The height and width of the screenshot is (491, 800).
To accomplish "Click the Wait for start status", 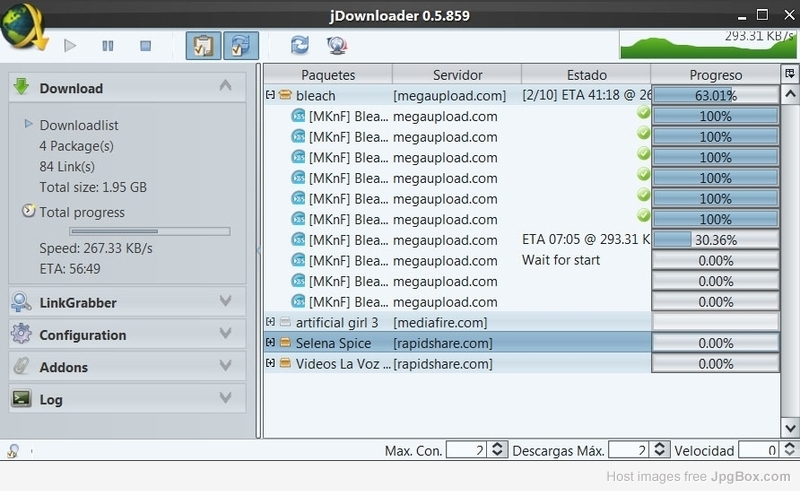I will point(561,260).
